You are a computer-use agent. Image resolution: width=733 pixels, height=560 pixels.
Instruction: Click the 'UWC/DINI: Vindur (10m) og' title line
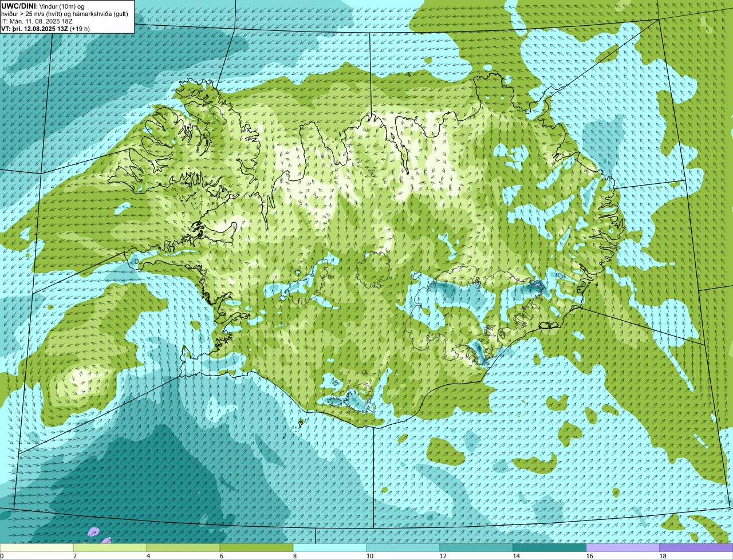pyautogui.click(x=43, y=6)
